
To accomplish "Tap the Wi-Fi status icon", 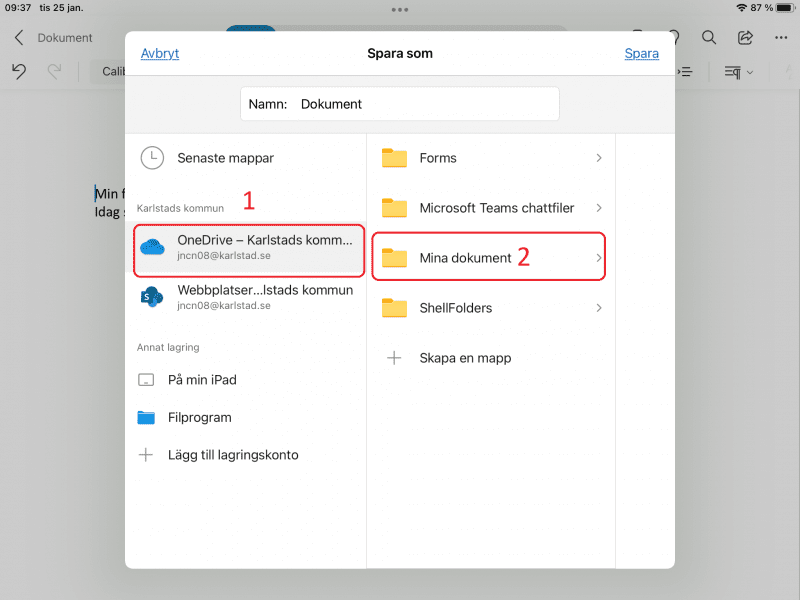I will click(741, 8).
